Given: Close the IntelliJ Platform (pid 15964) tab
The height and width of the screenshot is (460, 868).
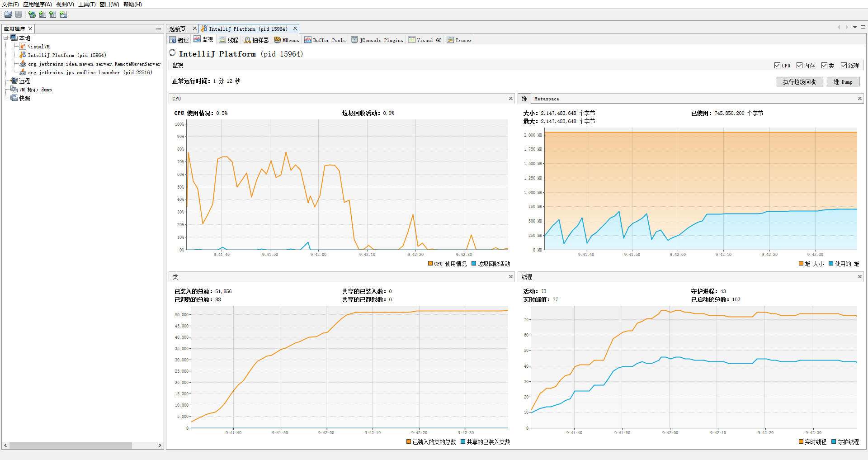Looking at the screenshot, I should (x=295, y=28).
